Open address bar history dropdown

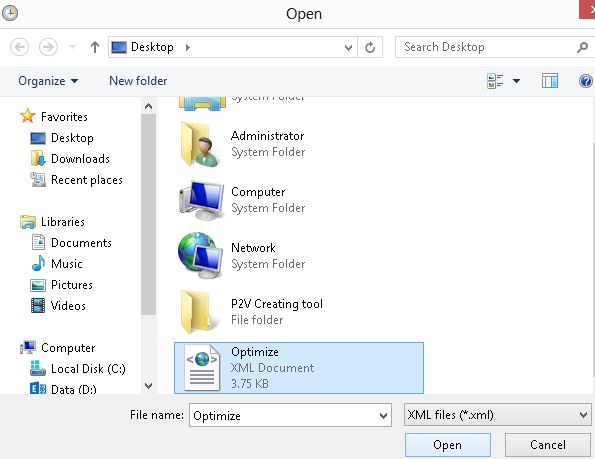click(x=348, y=47)
